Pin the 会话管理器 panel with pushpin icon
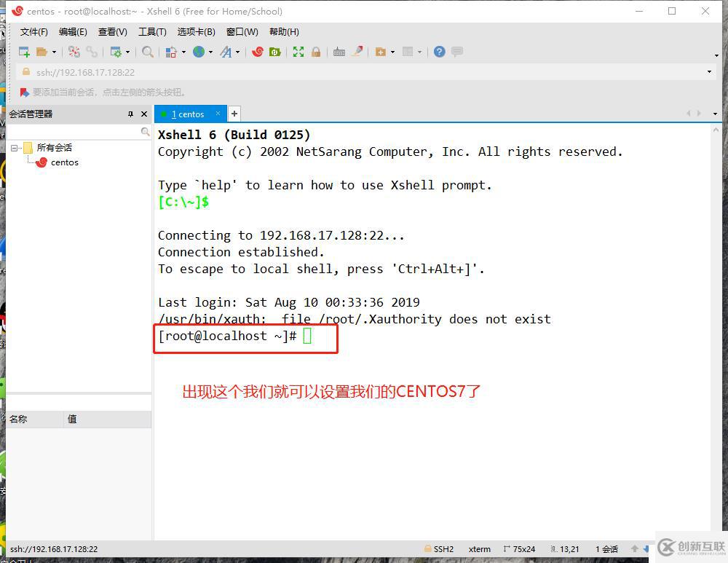This screenshot has width=728, height=563. [x=130, y=114]
